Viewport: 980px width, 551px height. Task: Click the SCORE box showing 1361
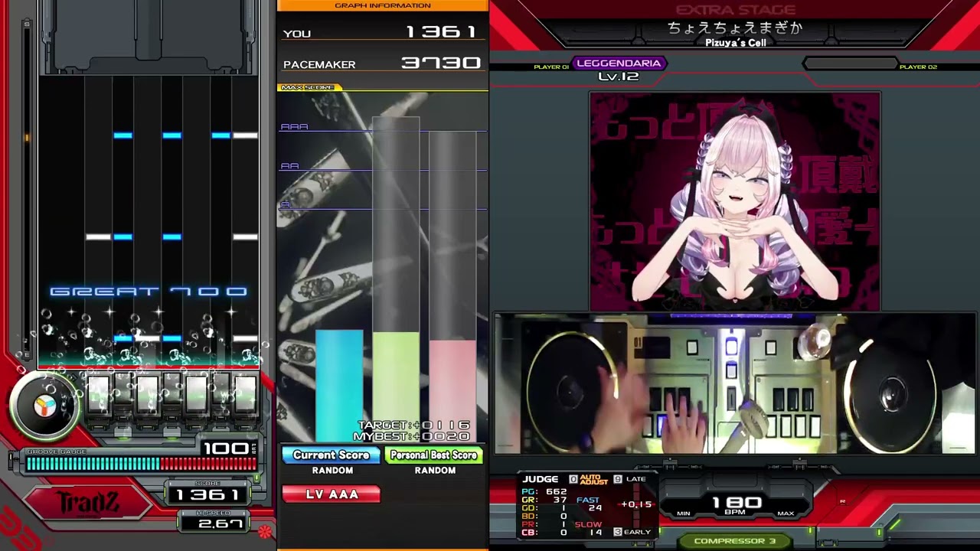[x=209, y=494]
